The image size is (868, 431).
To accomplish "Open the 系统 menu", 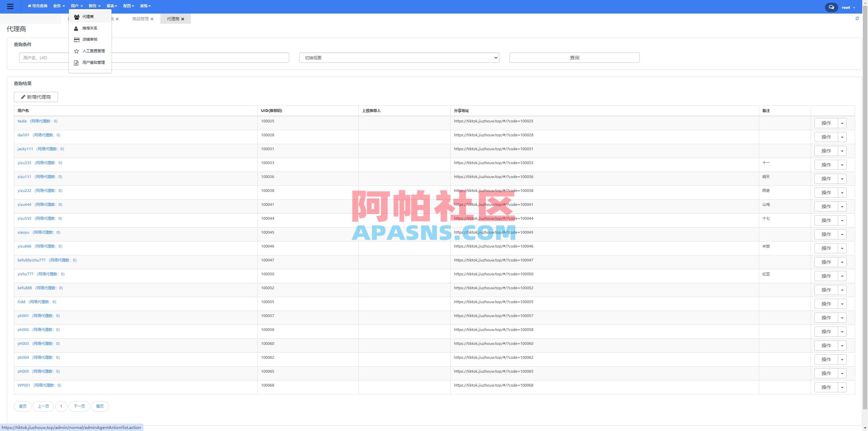I will [145, 6].
